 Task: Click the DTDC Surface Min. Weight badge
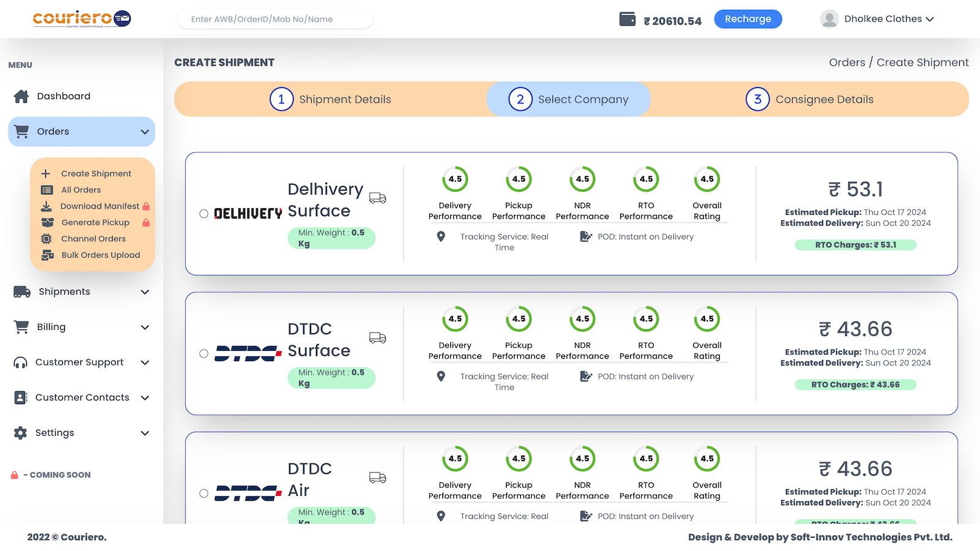click(x=331, y=378)
